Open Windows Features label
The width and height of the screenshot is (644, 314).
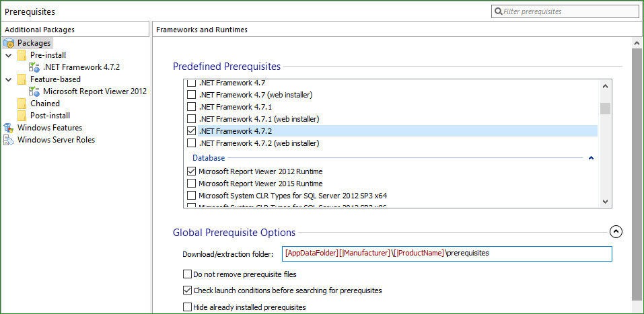50,128
